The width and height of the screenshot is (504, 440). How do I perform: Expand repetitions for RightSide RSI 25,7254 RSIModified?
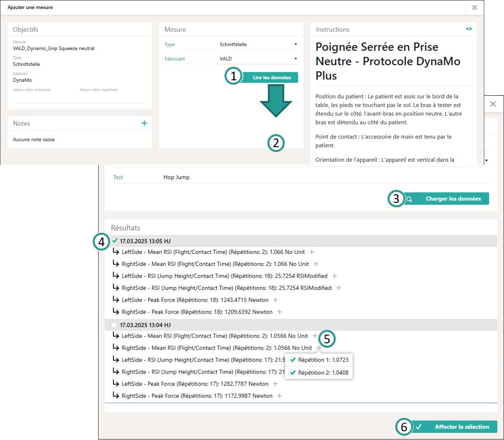pos(339,288)
